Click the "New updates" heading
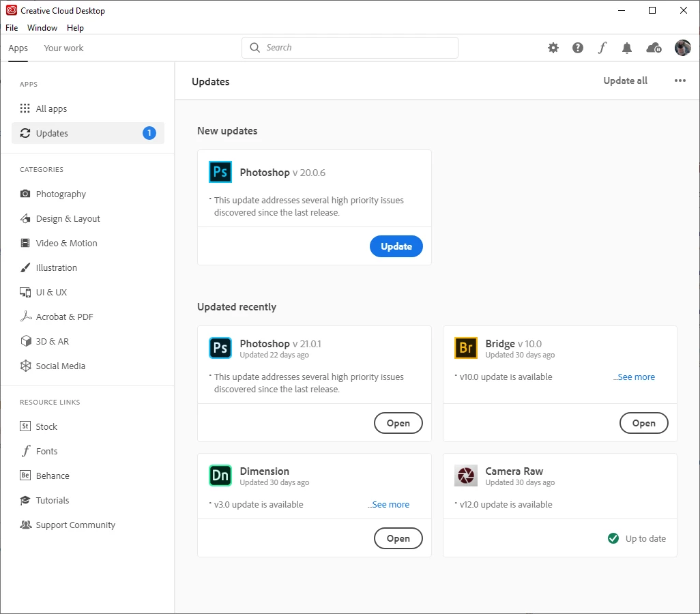 (227, 131)
